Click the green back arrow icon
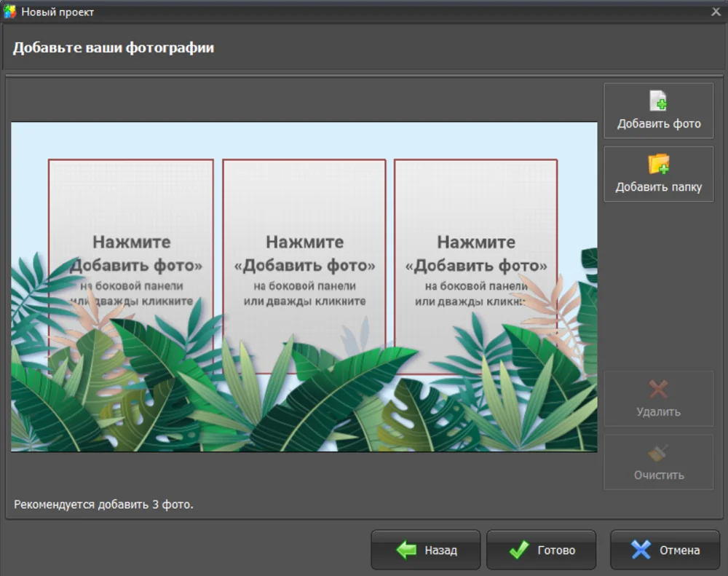728x576 pixels. (x=407, y=550)
